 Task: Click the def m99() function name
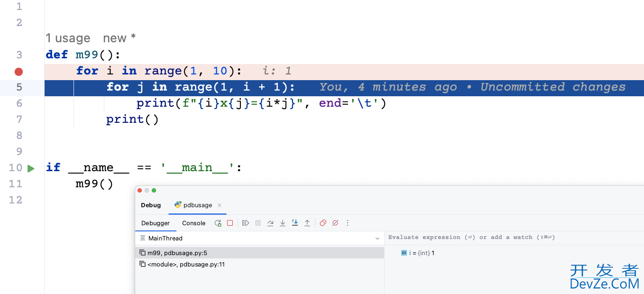click(87, 55)
